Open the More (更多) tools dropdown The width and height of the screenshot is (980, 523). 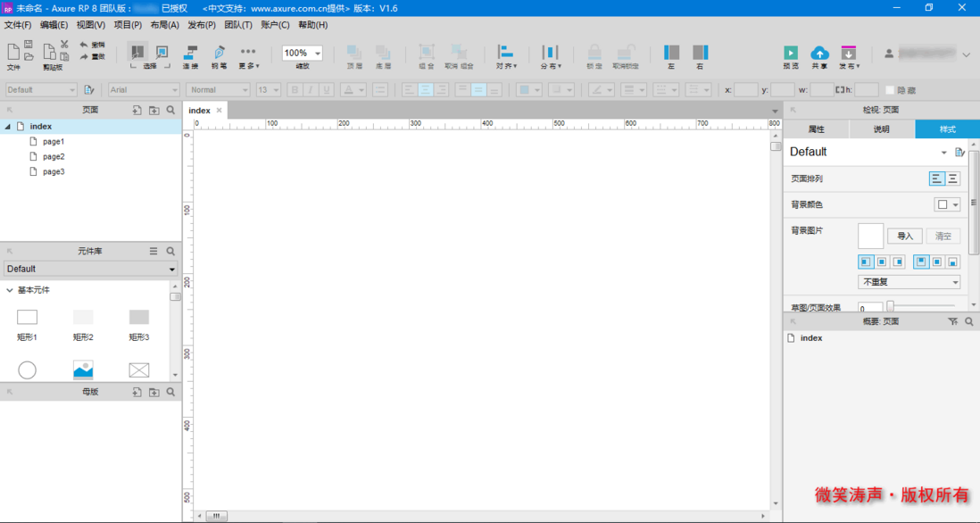pyautogui.click(x=248, y=56)
